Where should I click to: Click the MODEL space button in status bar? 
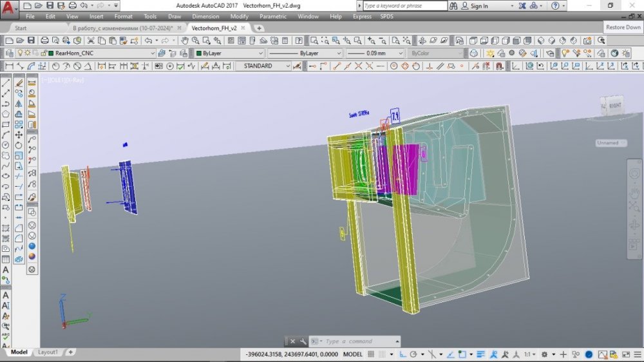pos(352,354)
